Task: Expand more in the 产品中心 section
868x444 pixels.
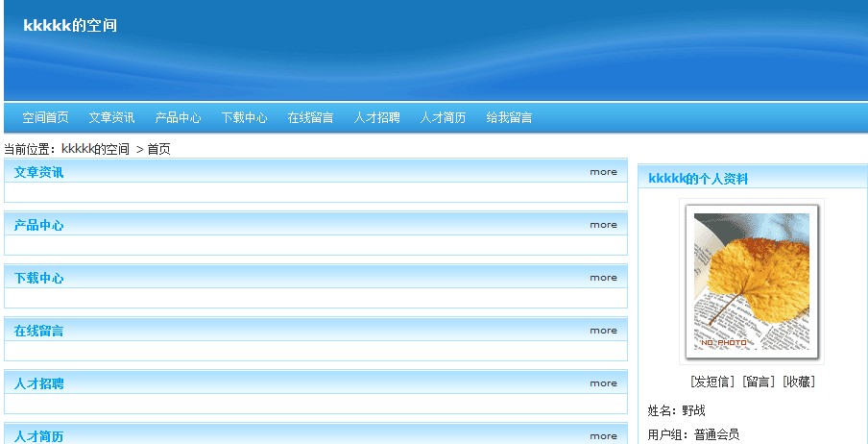Action: pos(603,225)
